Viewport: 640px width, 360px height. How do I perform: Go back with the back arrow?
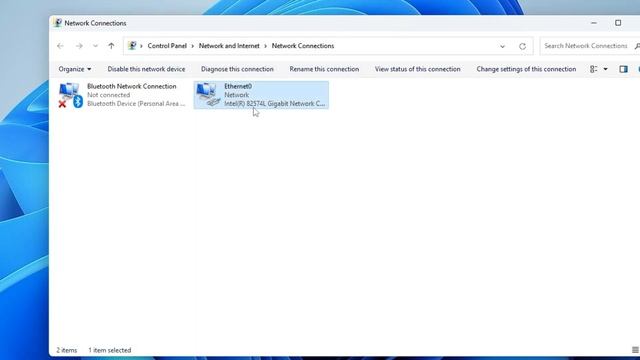click(x=60, y=46)
